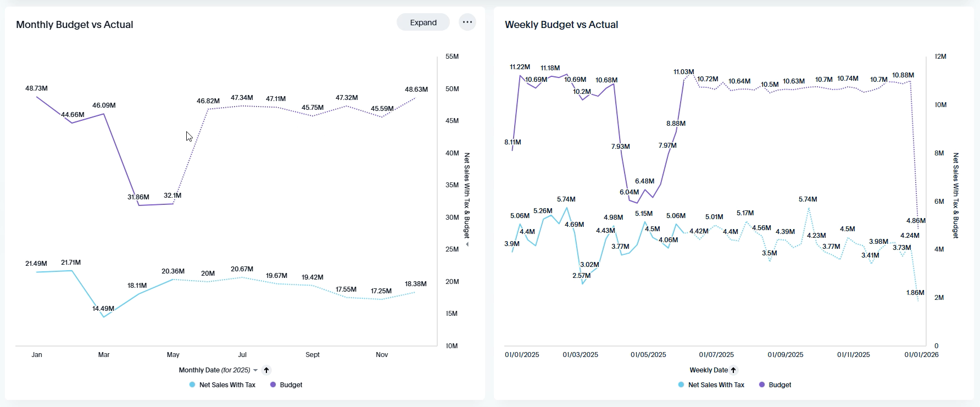The image size is (980, 407).
Task: Toggle Net Sales With Tax legend in Monthly chart
Action: [x=222, y=385]
